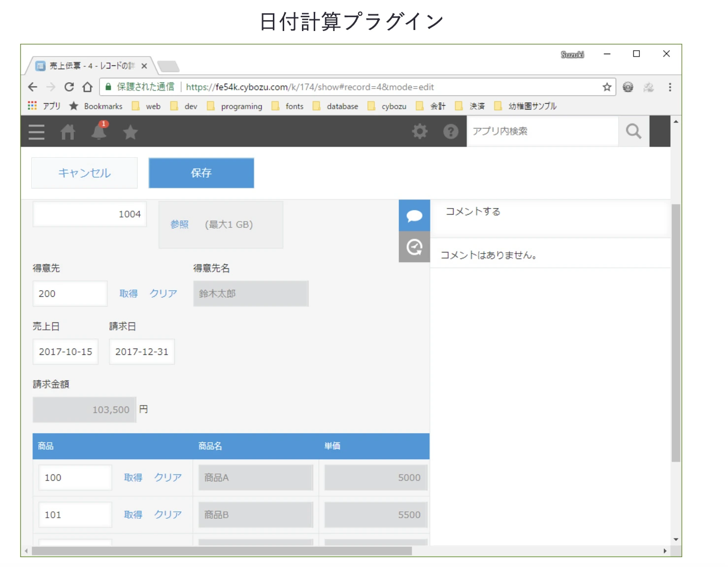Click the scroll right arrow
The width and height of the screenshot is (728, 567).
pyautogui.click(x=665, y=551)
